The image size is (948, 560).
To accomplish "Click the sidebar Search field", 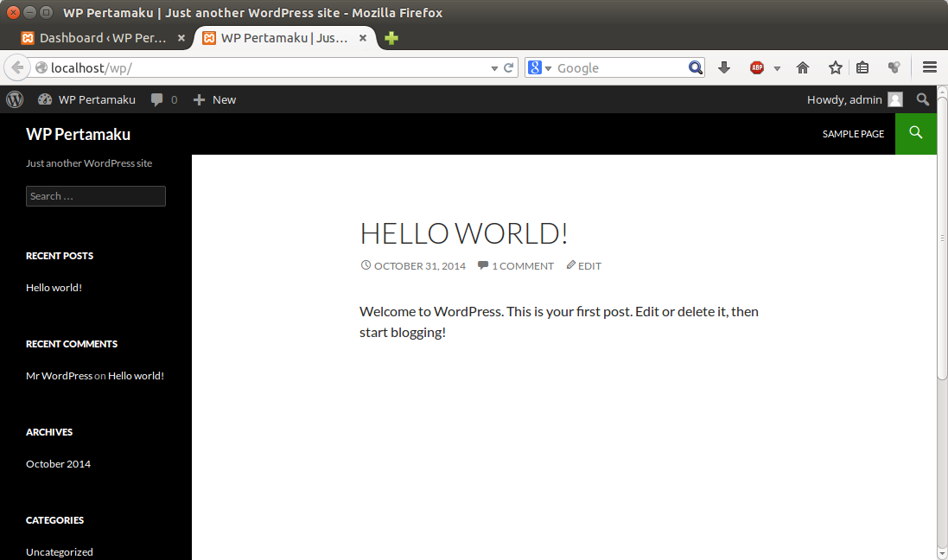I will point(95,196).
